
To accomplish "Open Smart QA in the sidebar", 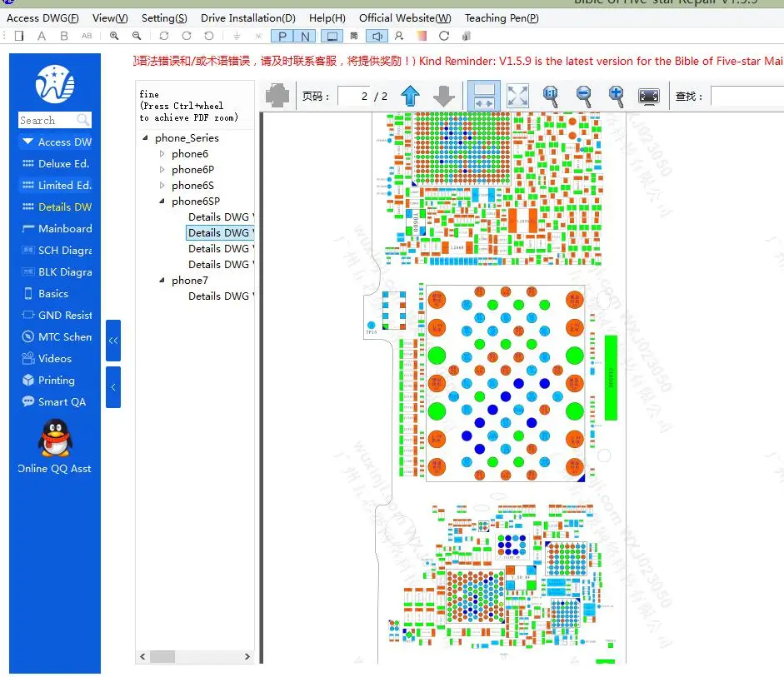I will tap(53, 401).
